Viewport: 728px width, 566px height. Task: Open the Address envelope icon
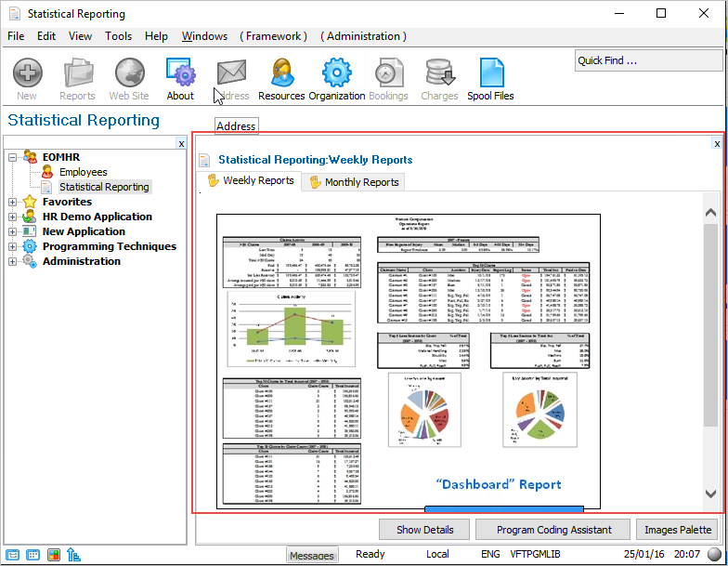232,73
